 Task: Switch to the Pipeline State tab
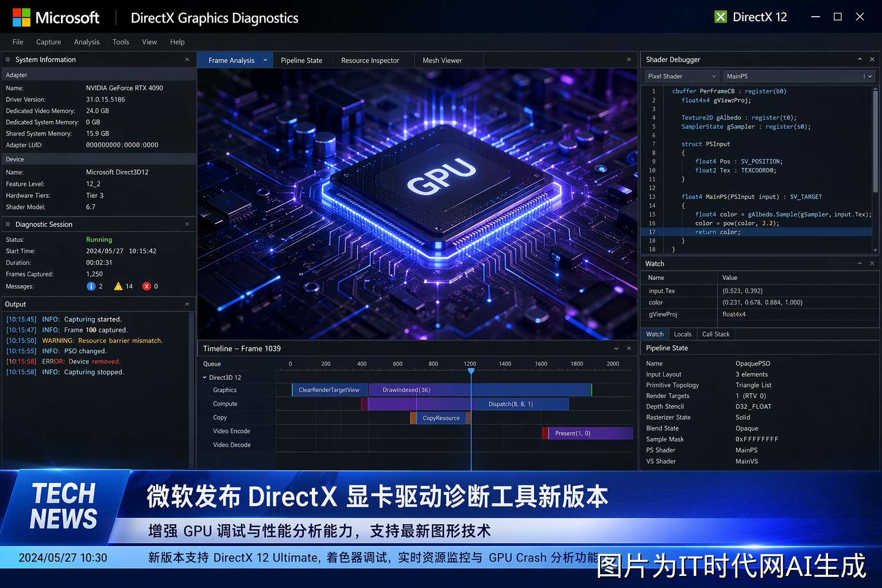tap(301, 60)
